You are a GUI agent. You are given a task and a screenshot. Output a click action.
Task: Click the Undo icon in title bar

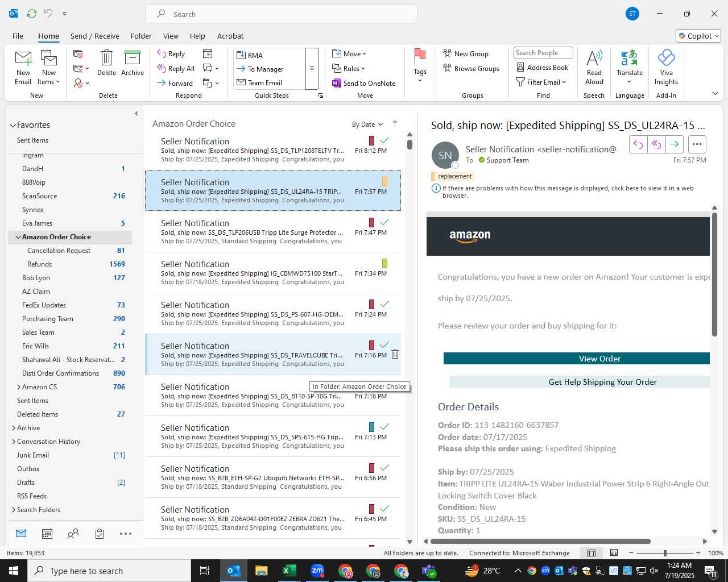48,13
